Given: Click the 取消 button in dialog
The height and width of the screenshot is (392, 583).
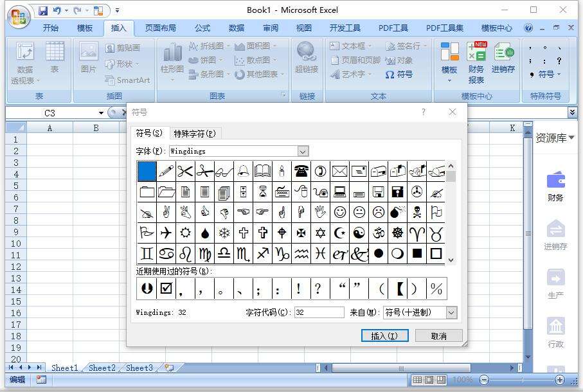Looking at the screenshot, I should coord(439,336).
